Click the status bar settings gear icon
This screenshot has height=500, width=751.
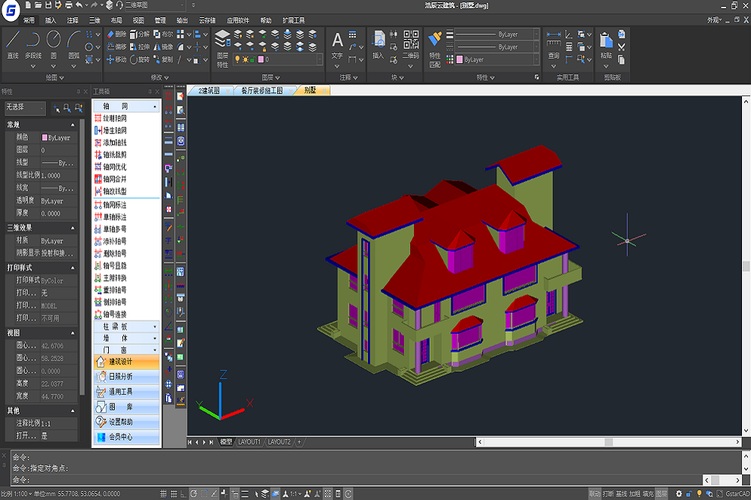[x=679, y=494]
